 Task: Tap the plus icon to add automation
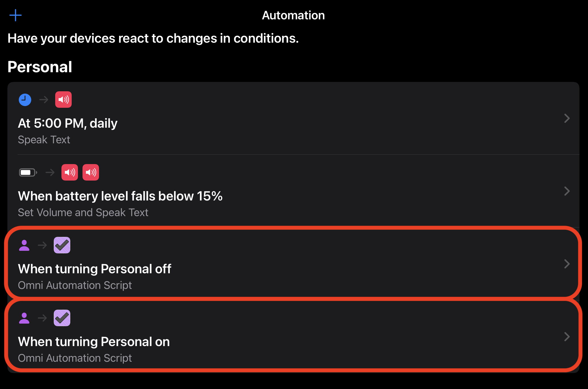pyautogui.click(x=15, y=15)
